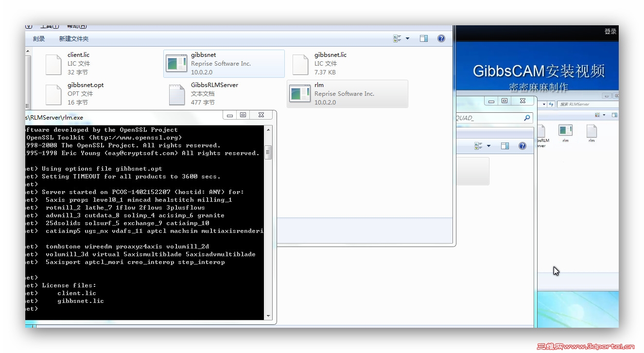Screen dimensions: 644x353
Task: Click refresh icon beside the RLMServer search box
Action: pos(551,104)
